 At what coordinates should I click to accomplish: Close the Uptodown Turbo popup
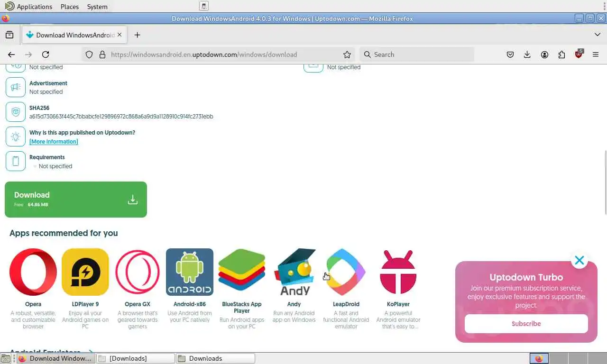[x=579, y=260]
